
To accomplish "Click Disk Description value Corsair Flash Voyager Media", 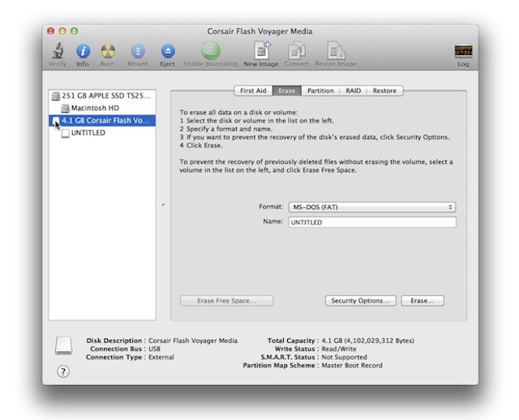I will [x=193, y=341].
